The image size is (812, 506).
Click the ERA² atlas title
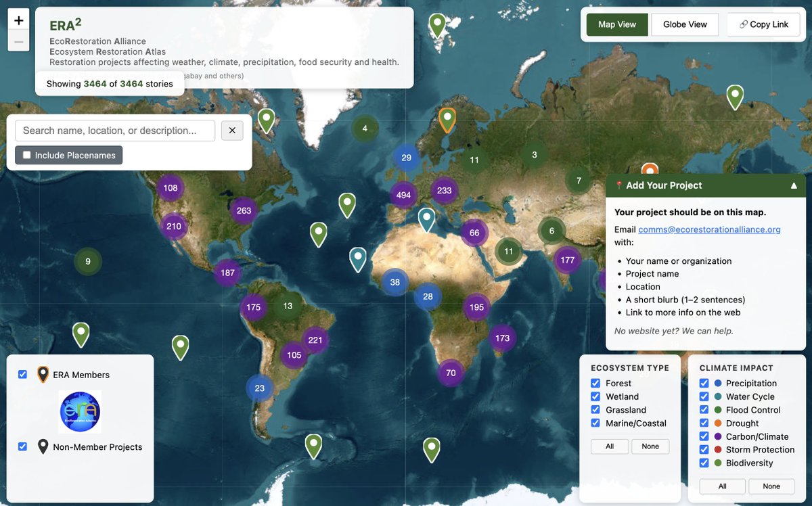[x=66, y=24]
